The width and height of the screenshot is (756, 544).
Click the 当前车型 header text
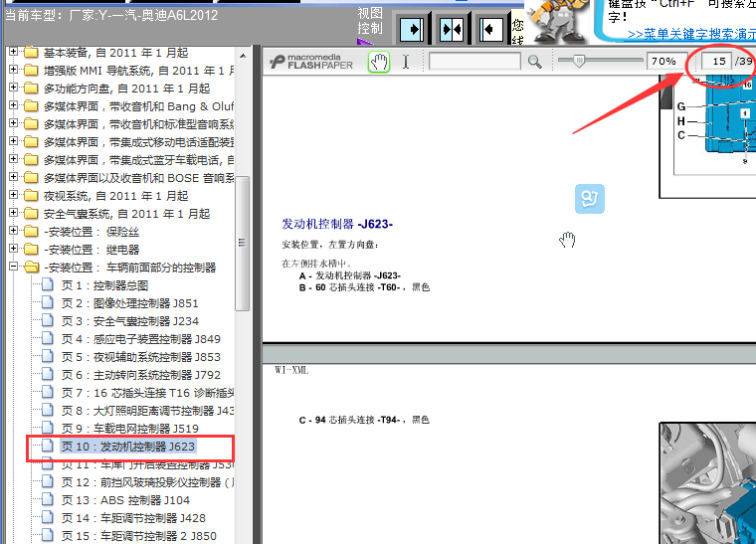coord(111,15)
